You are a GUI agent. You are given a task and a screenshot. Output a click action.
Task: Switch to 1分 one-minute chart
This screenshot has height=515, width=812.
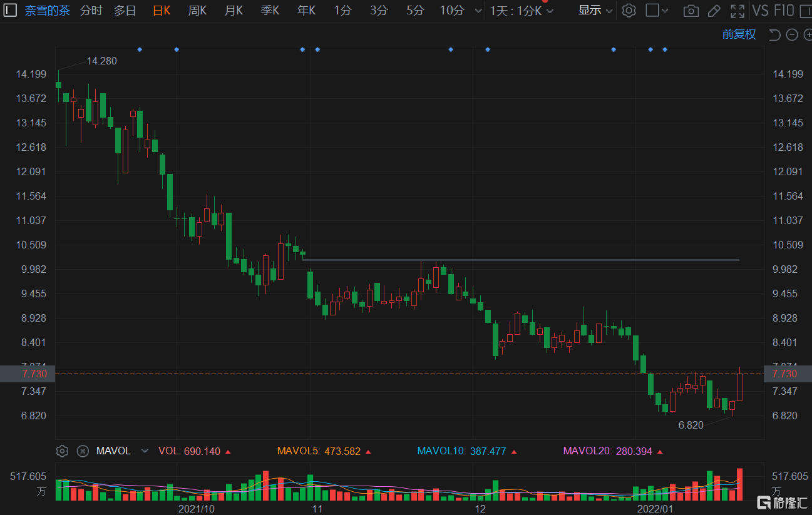(342, 11)
